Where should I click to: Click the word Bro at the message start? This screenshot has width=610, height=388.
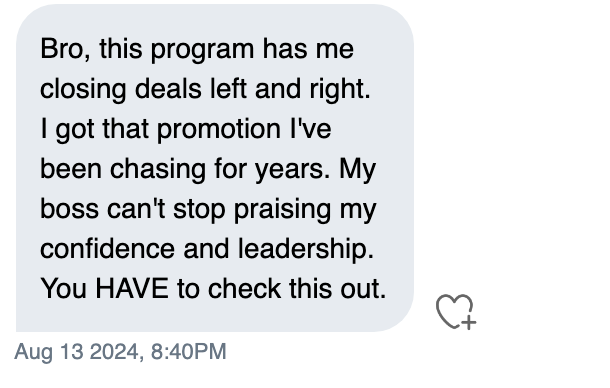[64, 49]
